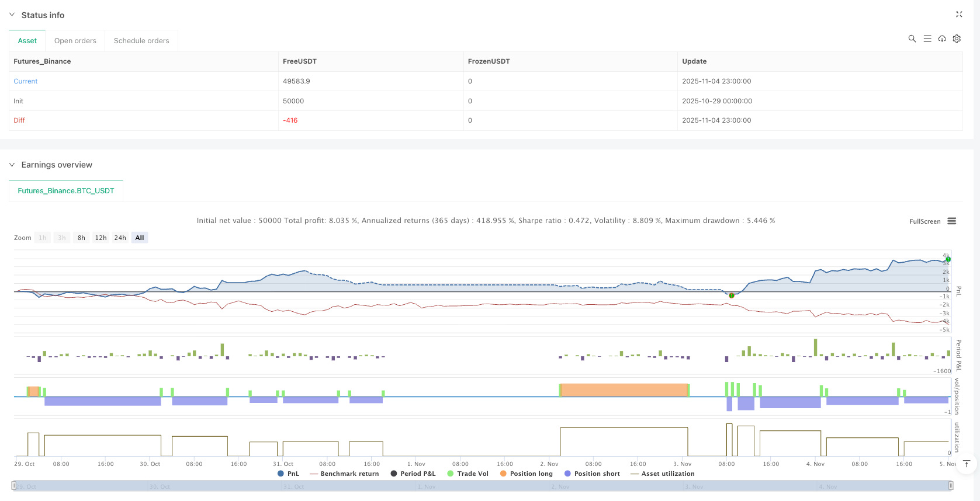980x501 pixels.
Task: Set chart zoom to 24h
Action: tap(120, 238)
